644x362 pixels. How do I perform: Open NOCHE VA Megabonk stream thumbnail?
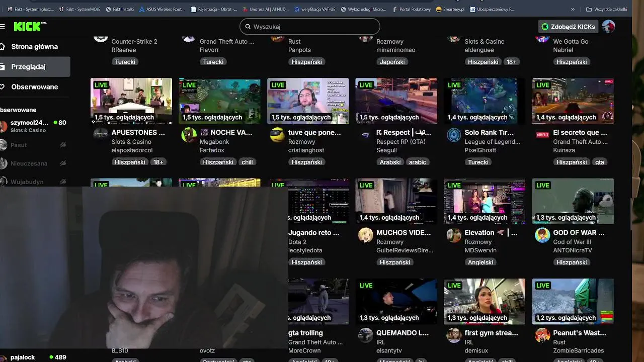(220, 101)
